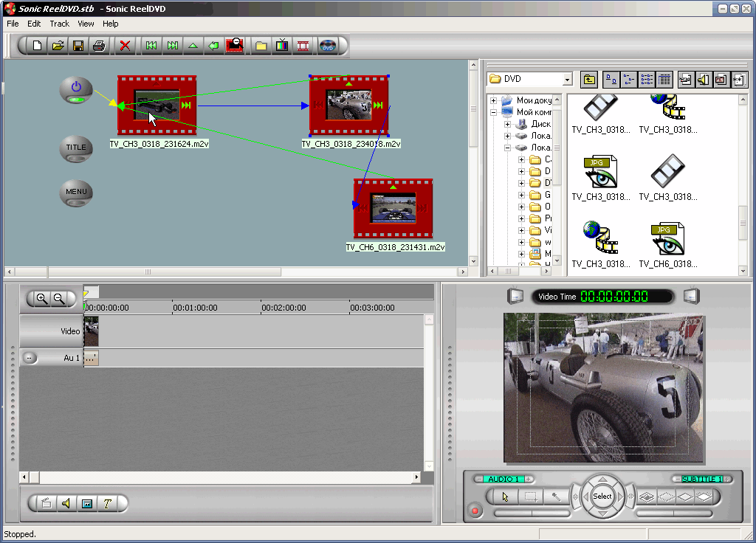The height and width of the screenshot is (543, 756).
Task: Open the DVD folder dropdown
Action: [567, 80]
